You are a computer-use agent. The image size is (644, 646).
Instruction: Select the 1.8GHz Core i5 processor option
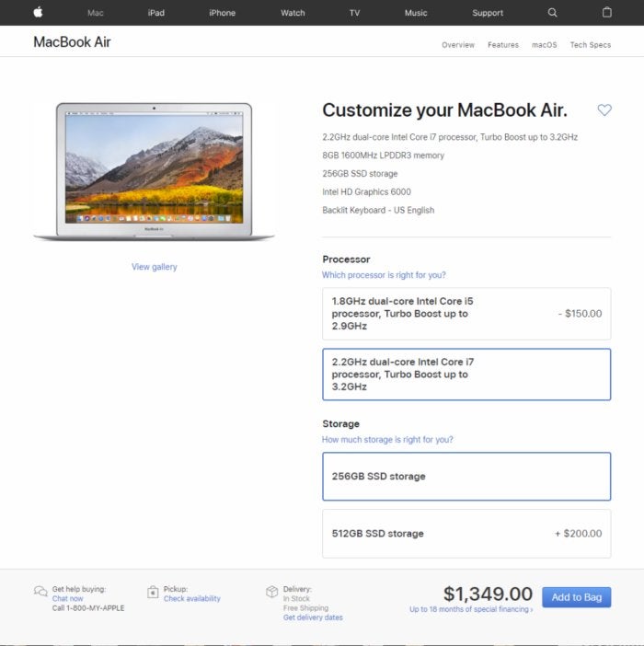tap(466, 314)
